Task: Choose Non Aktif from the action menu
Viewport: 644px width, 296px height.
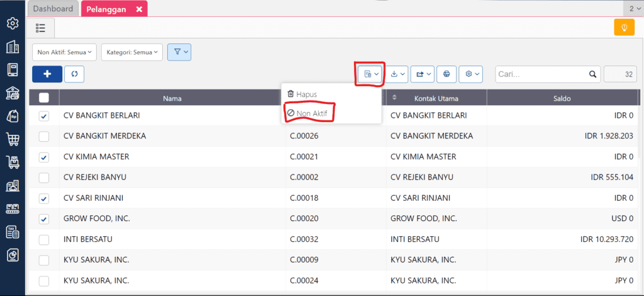Action: coord(309,113)
